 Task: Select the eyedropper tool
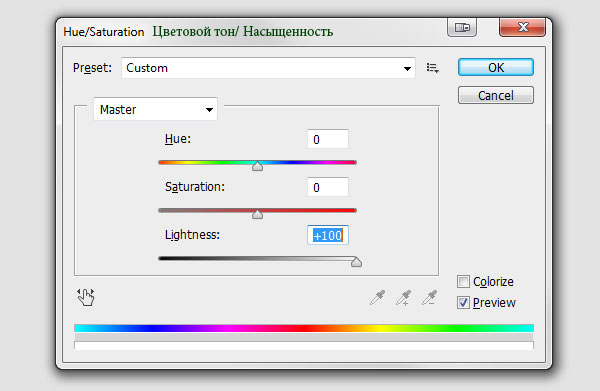377,298
